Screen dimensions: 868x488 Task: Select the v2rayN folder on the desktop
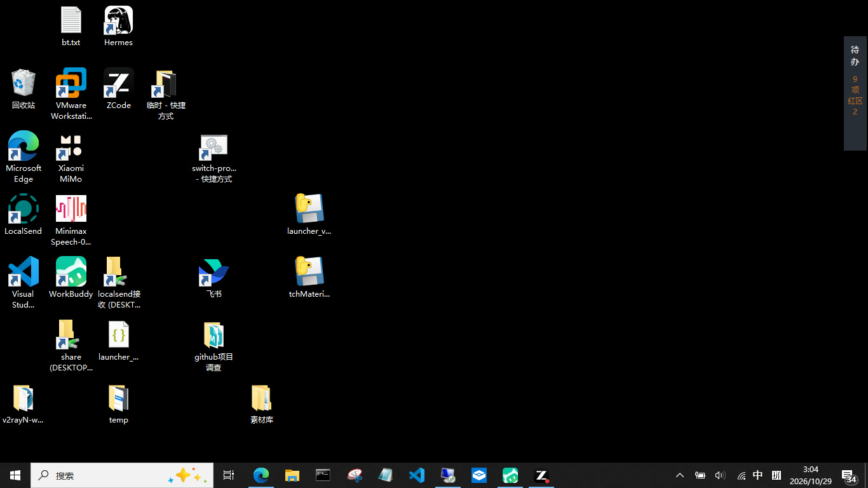click(24, 403)
